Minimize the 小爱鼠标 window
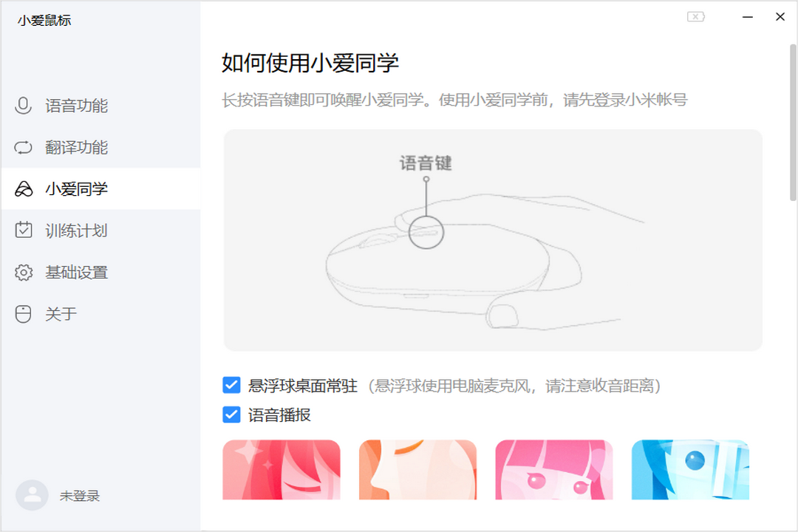 (x=748, y=17)
